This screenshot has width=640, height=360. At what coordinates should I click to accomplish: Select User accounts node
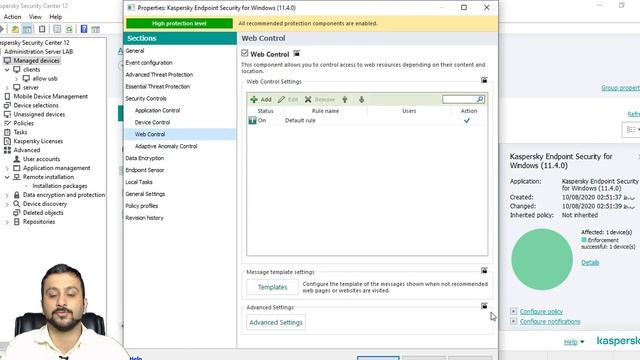(41, 159)
